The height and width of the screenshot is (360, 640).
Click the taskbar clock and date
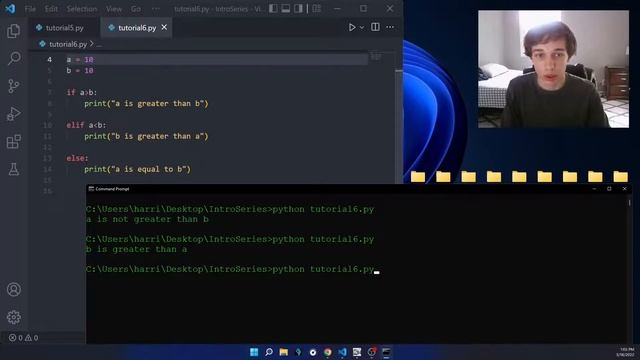624,352
